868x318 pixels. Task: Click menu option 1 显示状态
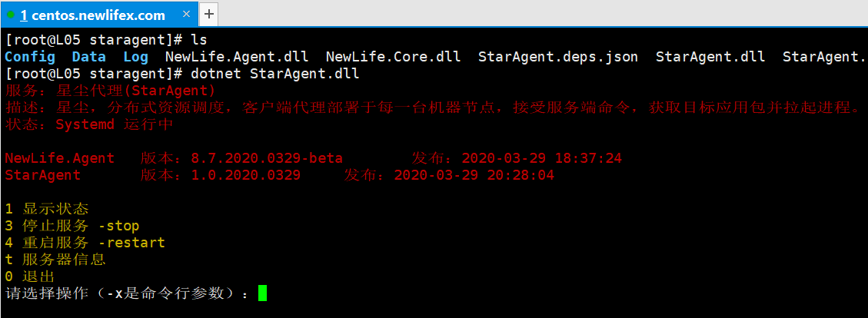point(46,209)
